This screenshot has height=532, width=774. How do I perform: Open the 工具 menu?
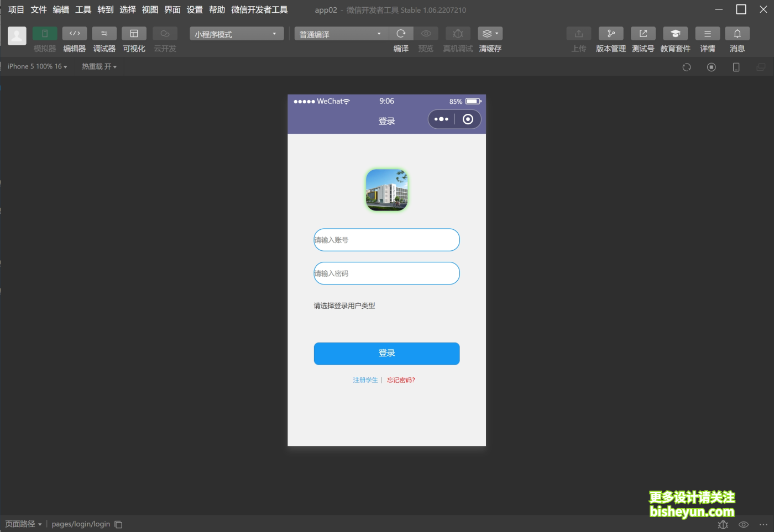coord(82,9)
